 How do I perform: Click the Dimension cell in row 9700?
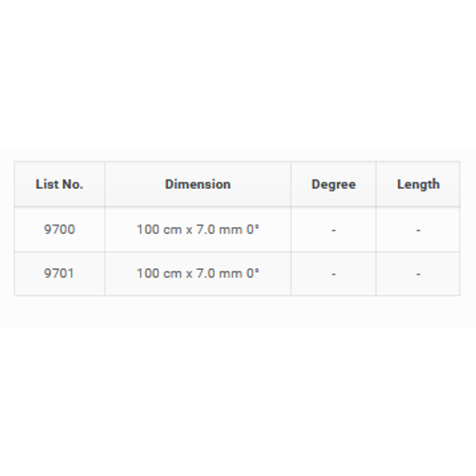pyautogui.click(x=198, y=229)
